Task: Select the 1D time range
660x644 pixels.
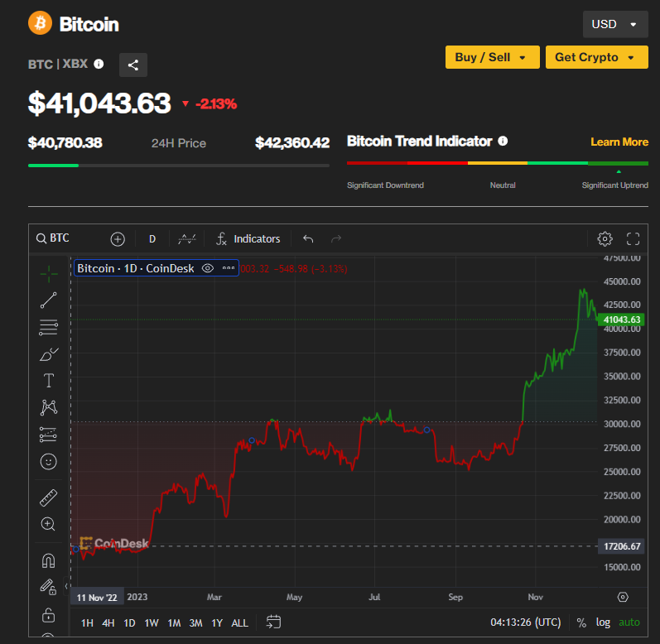Action: pyautogui.click(x=129, y=623)
